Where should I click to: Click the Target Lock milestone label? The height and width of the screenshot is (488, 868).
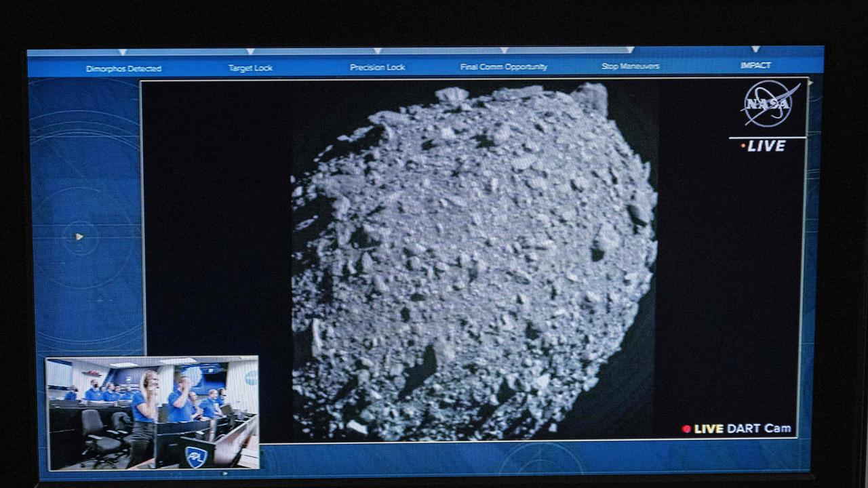click(x=250, y=68)
